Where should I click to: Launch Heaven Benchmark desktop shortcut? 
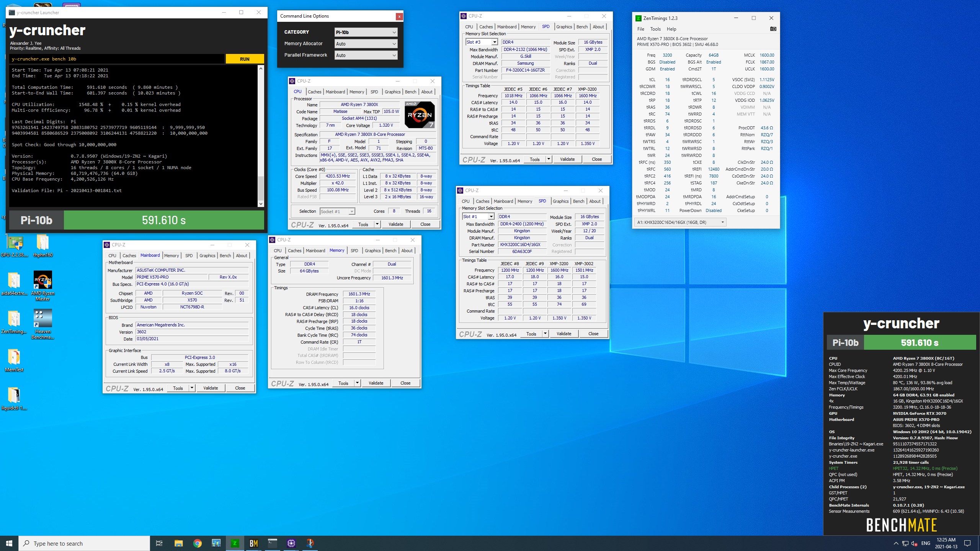[x=42, y=324]
